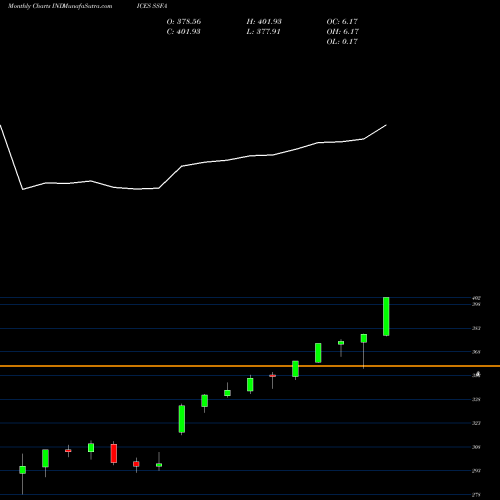Click the orange horizontal price level line
The height and width of the screenshot is (500, 500).
[250, 366]
